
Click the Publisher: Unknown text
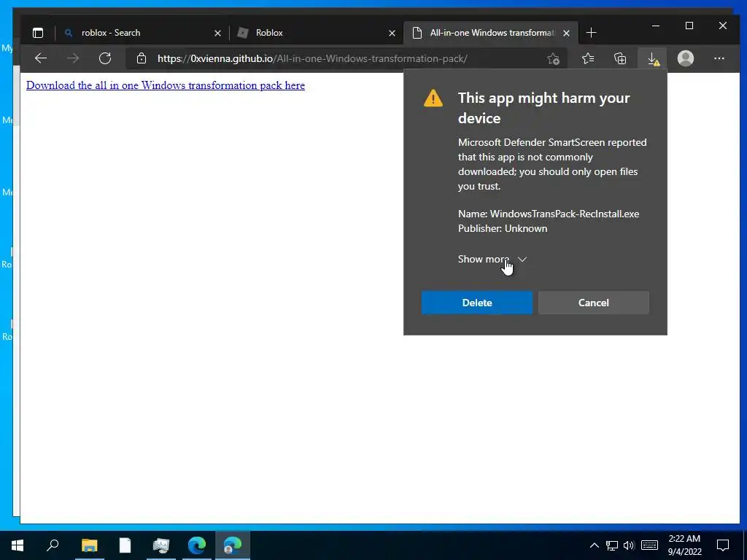(503, 228)
